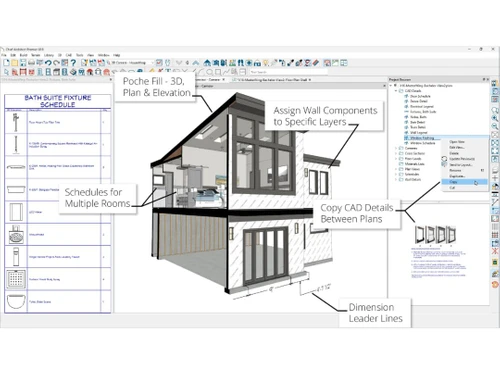Image resolution: width=500 pixels, height=375 pixels.
Task: Click the Print icon in toolbar
Action: (31, 63)
